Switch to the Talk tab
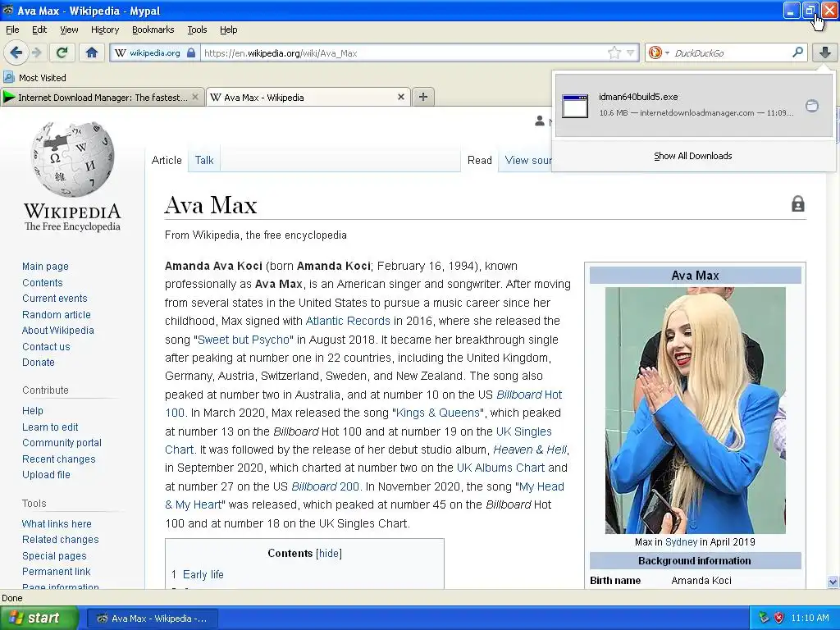The width and height of the screenshot is (840, 630). [x=204, y=160]
